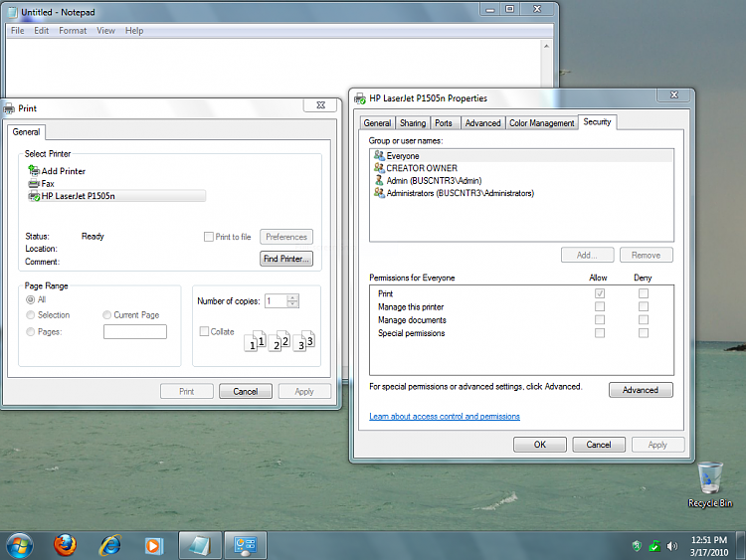Switch to the Ports tab
The width and height of the screenshot is (746, 560).
[x=444, y=123]
